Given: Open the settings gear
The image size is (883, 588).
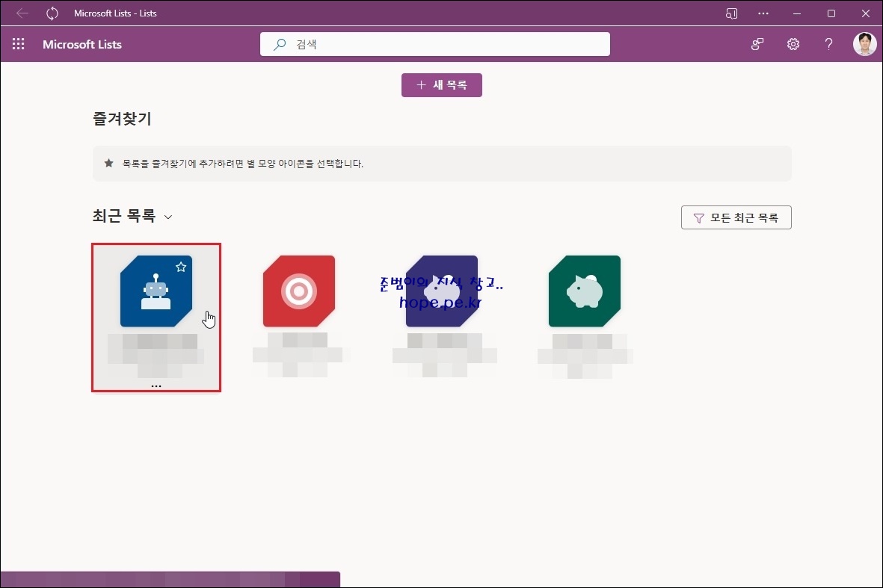Looking at the screenshot, I should pyautogui.click(x=793, y=44).
